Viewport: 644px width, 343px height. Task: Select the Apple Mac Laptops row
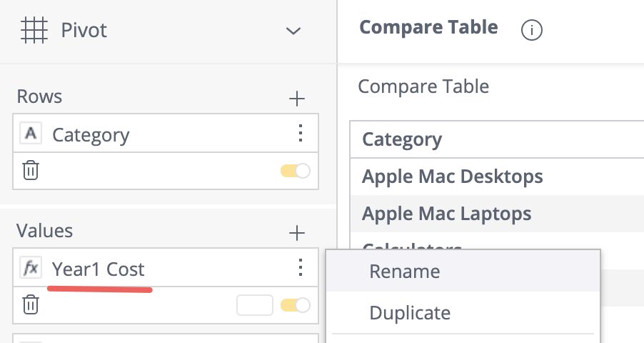(x=497, y=214)
